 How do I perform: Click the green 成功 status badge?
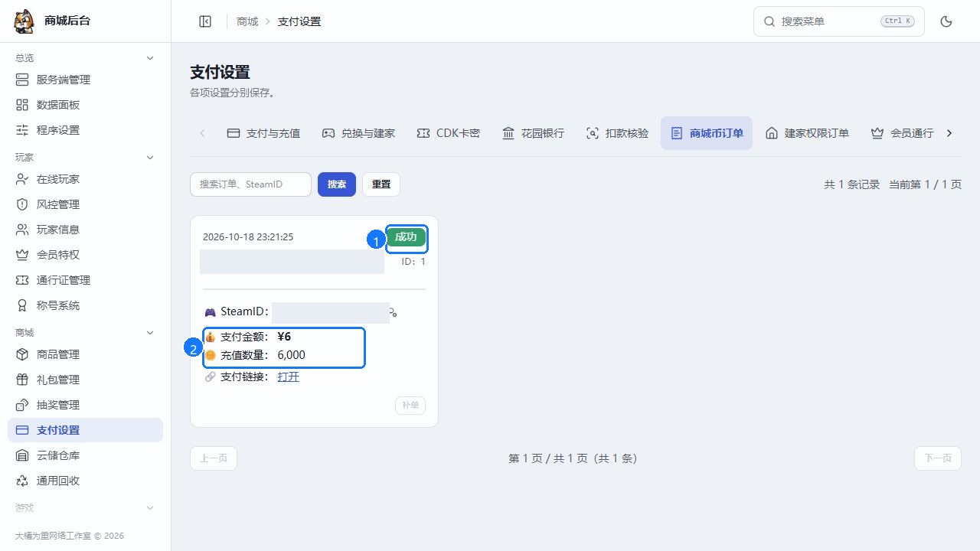pos(406,237)
